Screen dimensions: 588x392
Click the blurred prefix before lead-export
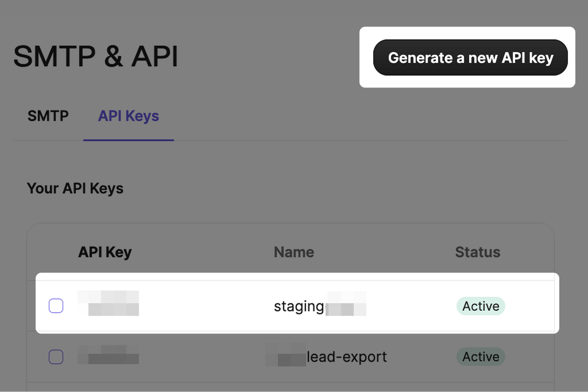tap(287, 355)
